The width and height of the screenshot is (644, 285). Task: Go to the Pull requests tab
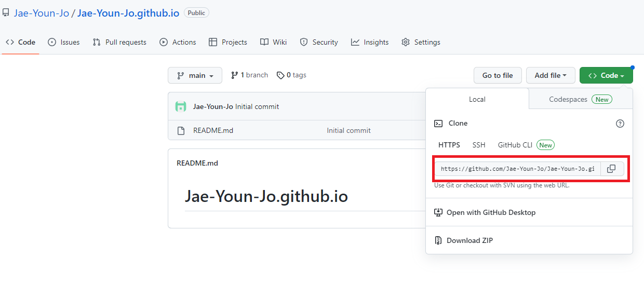[x=119, y=42]
